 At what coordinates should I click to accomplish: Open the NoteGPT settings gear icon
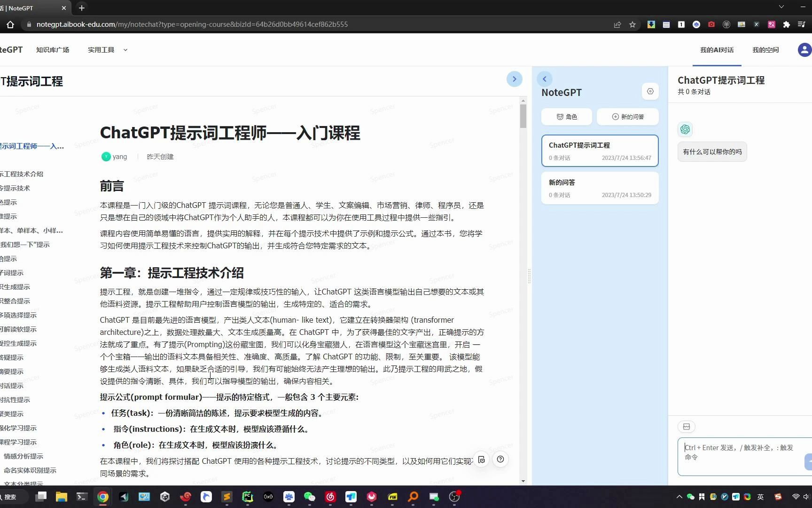[x=650, y=91]
